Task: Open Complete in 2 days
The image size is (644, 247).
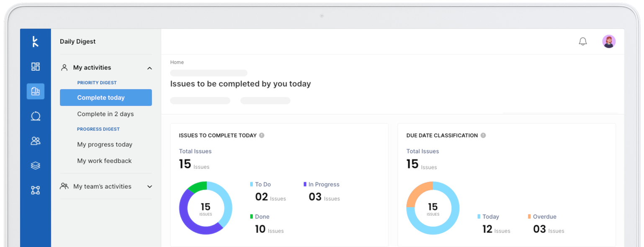Action: [105, 114]
